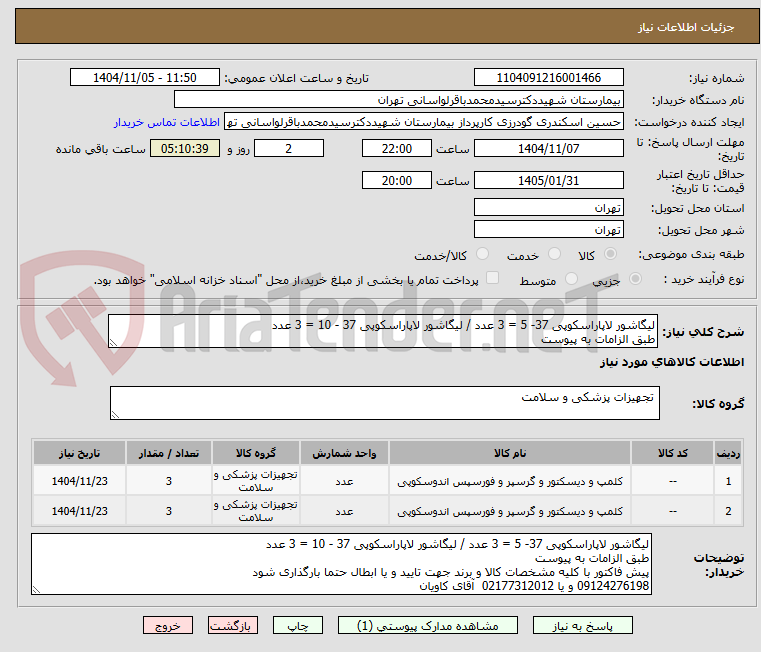Viewport: 761px width, 652px height.
Task: Click the 'بازگشت' back button
Action: pos(232,625)
